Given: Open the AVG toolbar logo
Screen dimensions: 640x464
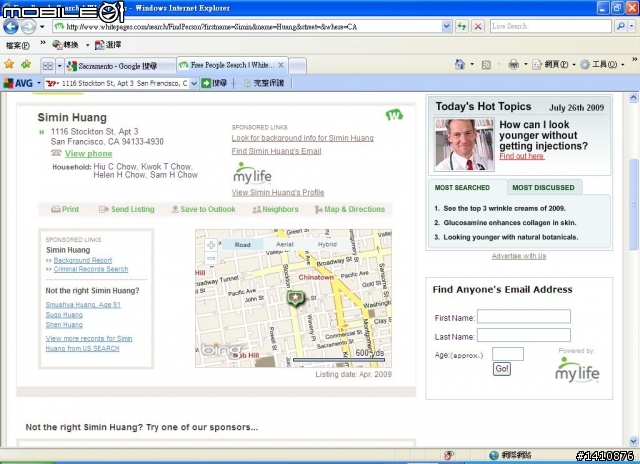Looking at the screenshot, I should pos(18,83).
